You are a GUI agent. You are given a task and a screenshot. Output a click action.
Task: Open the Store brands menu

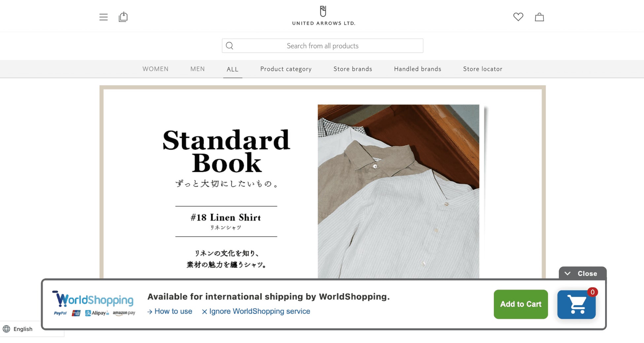coord(353,69)
